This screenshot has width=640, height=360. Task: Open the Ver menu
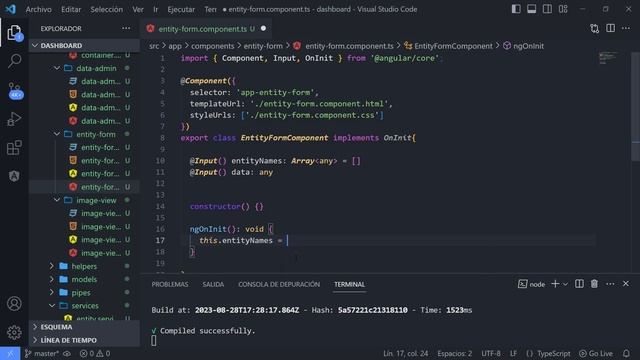(138, 9)
